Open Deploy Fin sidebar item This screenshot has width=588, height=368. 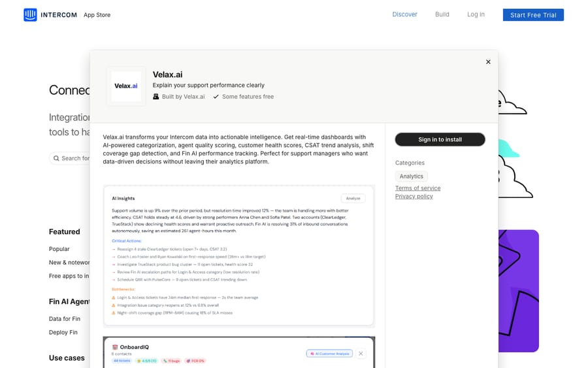(63, 332)
